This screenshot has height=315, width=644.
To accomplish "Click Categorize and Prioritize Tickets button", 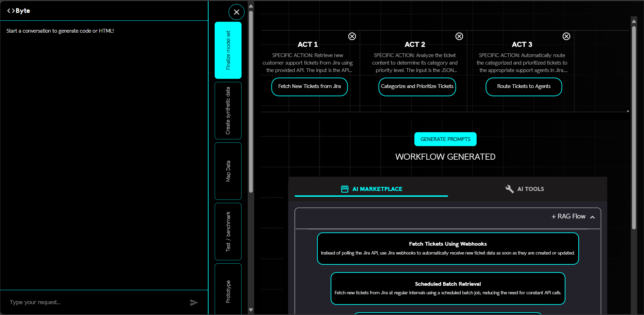I will (417, 87).
